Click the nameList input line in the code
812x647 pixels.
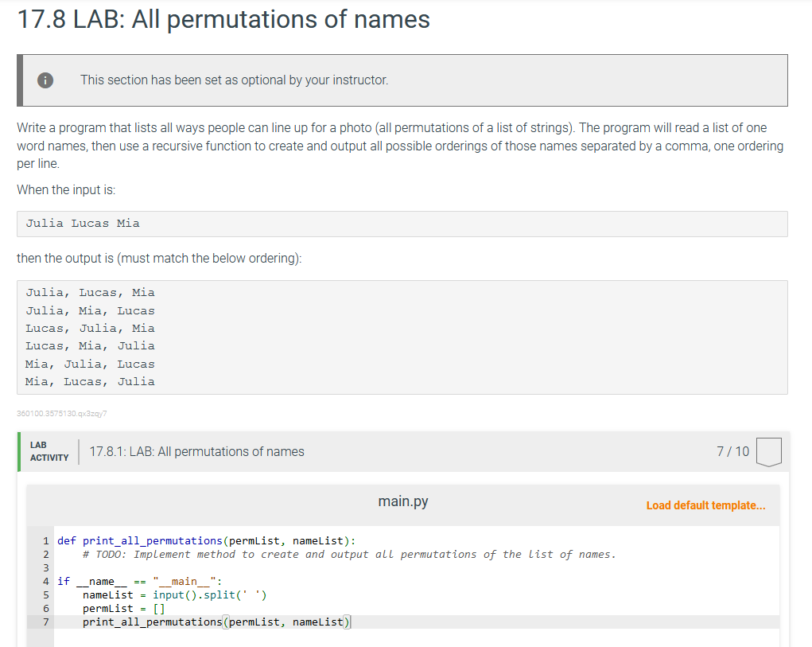175,594
